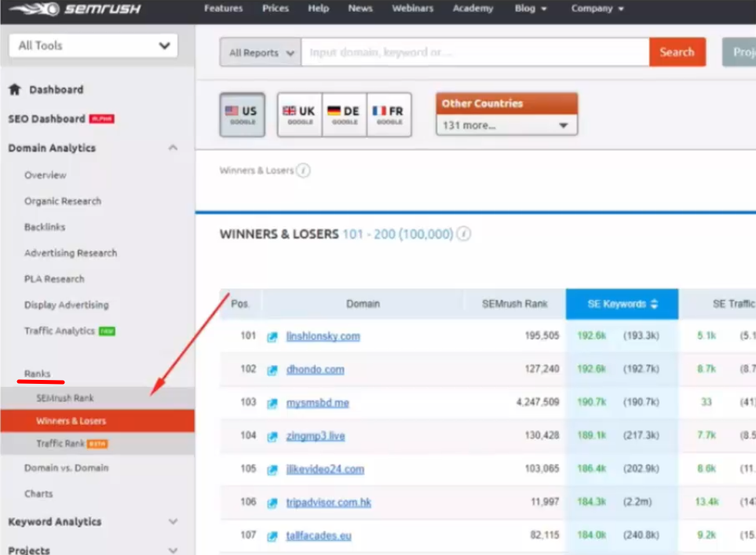Open the Webinars menu item

[x=412, y=9]
